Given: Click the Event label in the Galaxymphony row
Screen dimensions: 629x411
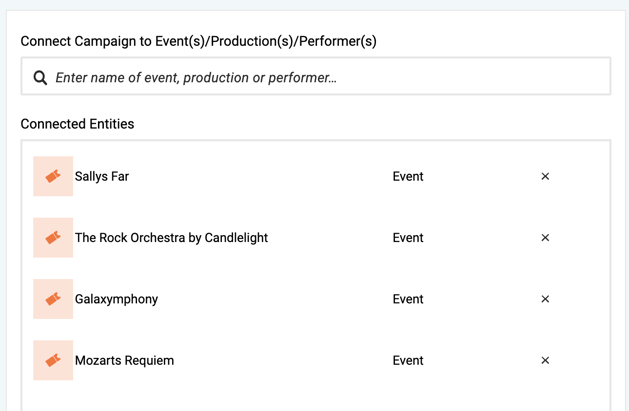Looking at the screenshot, I should click(408, 299).
